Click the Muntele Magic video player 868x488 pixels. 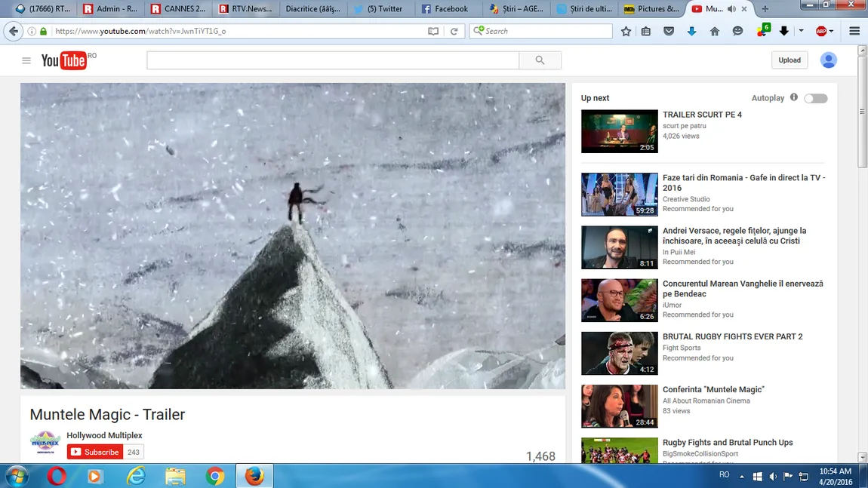pyautogui.click(x=293, y=236)
